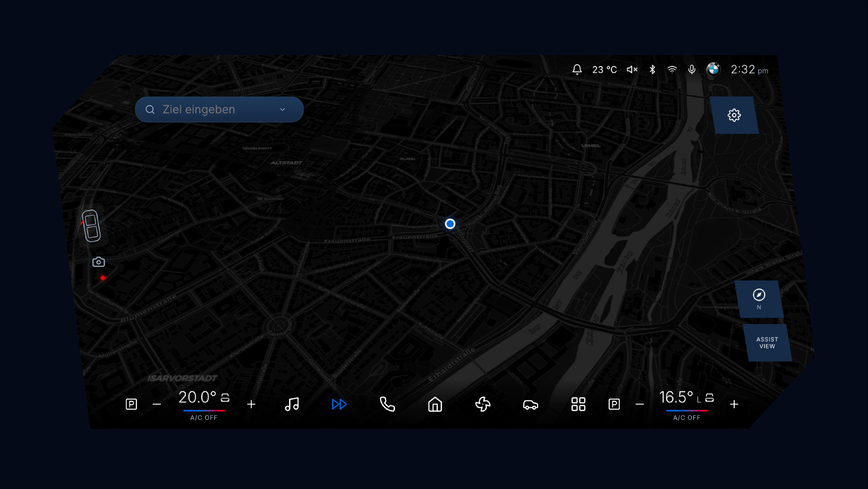The width and height of the screenshot is (868, 489).
Task: Select Blumenstraße on the map
Action: pos(149,308)
